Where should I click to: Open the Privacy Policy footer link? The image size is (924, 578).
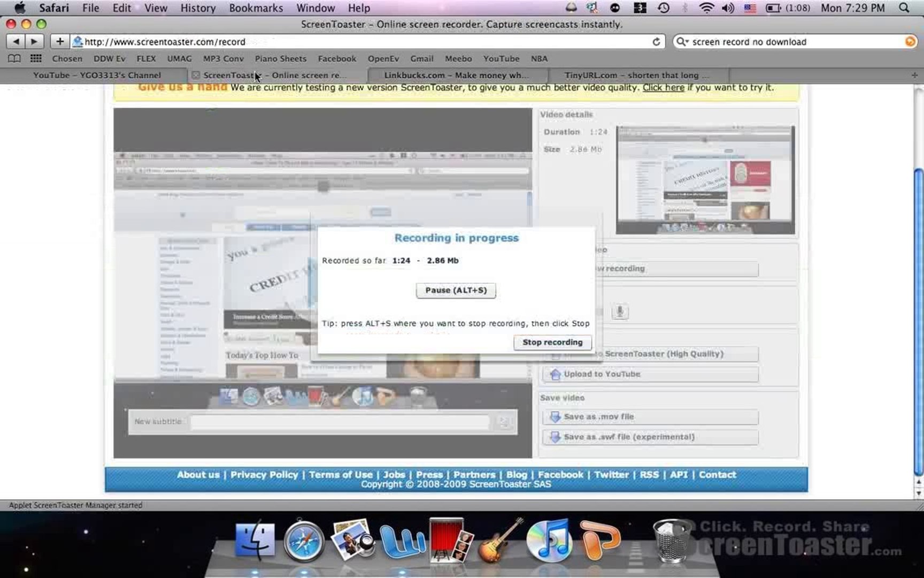tap(264, 475)
